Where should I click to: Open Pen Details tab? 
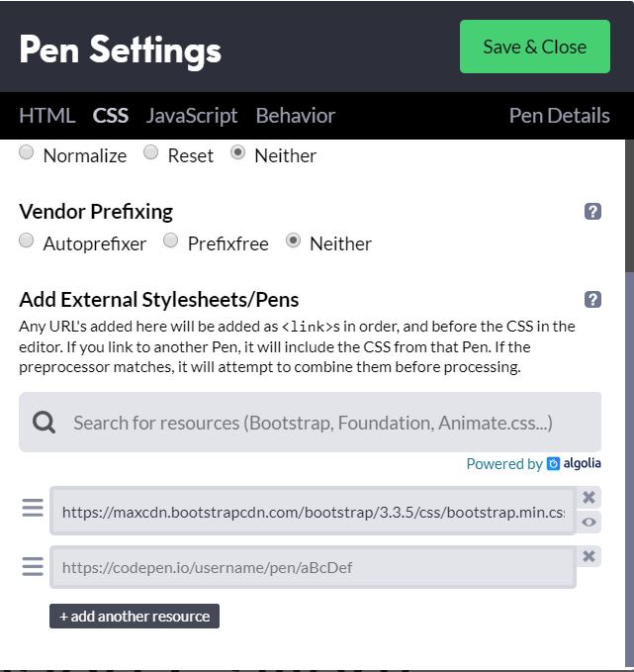point(560,116)
